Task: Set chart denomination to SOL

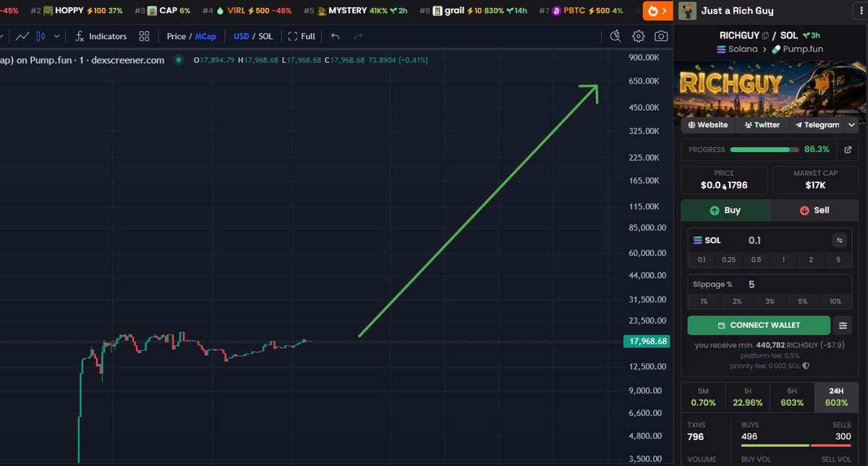Action: click(x=265, y=36)
